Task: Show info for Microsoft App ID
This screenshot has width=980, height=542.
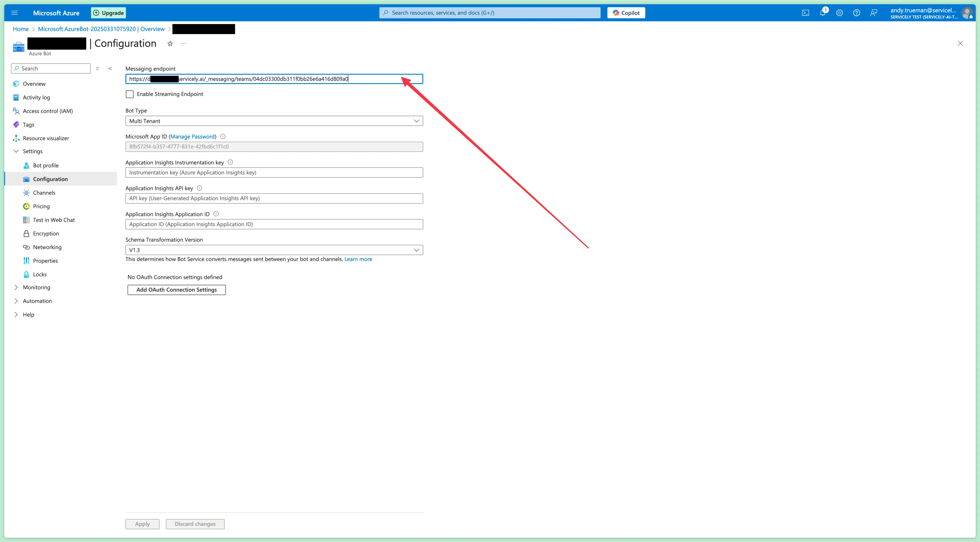Action: tap(223, 136)
